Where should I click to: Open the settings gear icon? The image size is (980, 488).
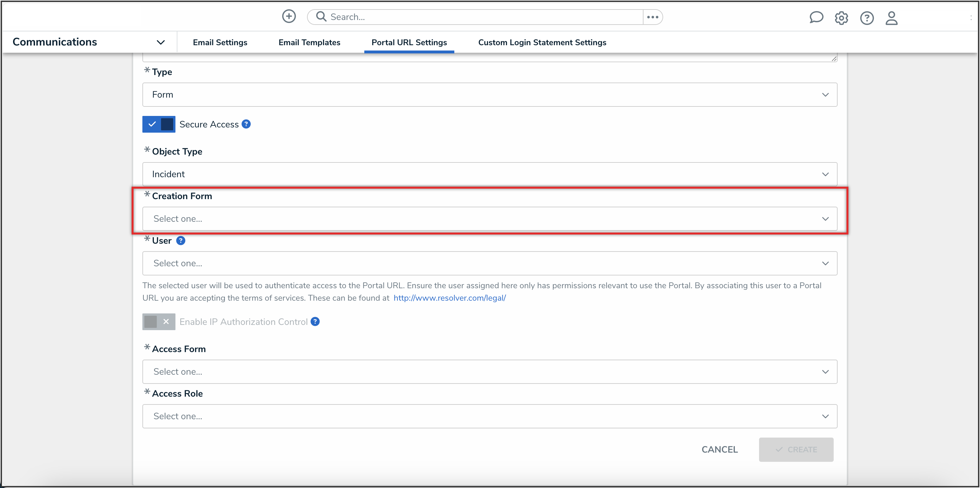click(x=841, y=18)
